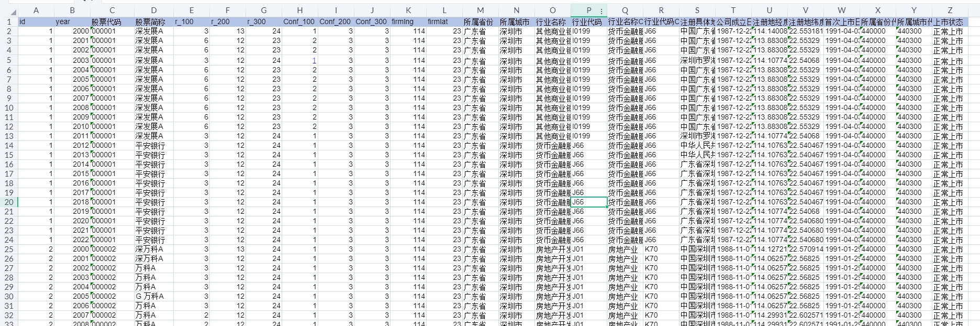Viewport: 980px width, 326px height.
Task: Select the r_200 value 13 in row 2
Action: pyautogui.click(x=228, y=31)
